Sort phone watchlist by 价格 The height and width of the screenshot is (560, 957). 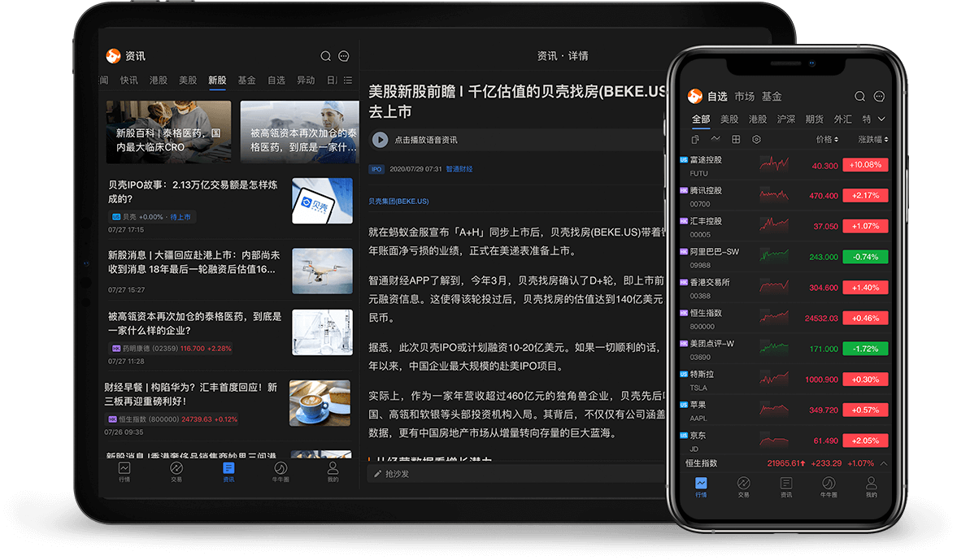coord(827,140)
